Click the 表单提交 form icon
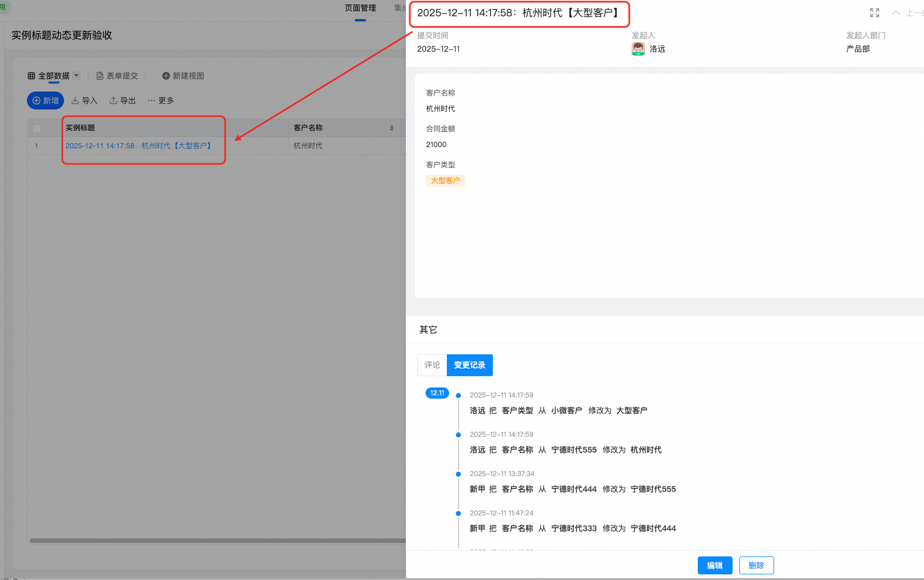 [100, 76]
